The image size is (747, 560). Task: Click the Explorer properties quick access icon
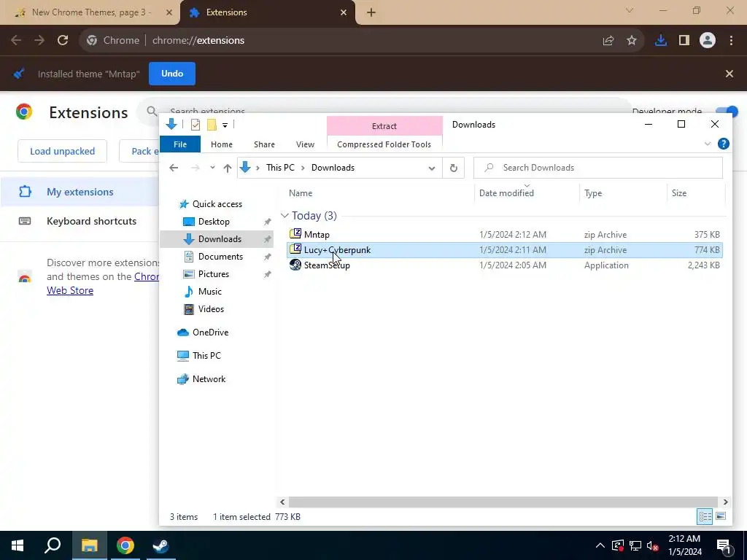click(196, 125)
